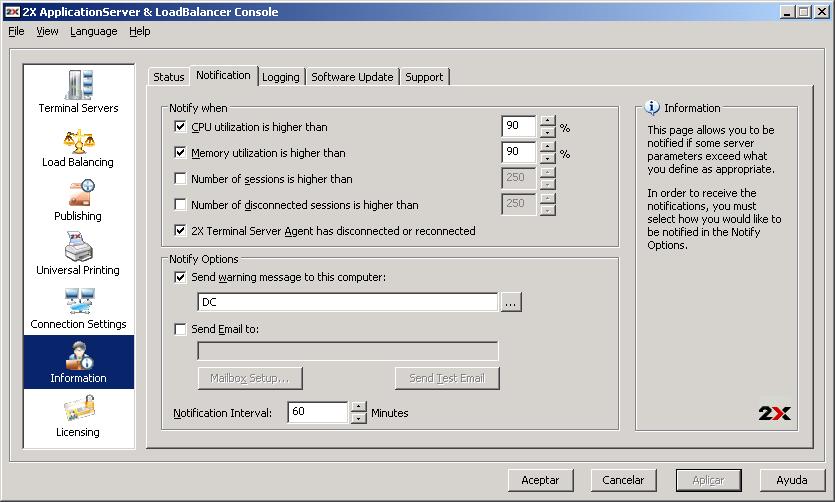Click the browse button next to DC
Image resolution: width=835 pixels, height=502 pixels.
coord(511,302)
